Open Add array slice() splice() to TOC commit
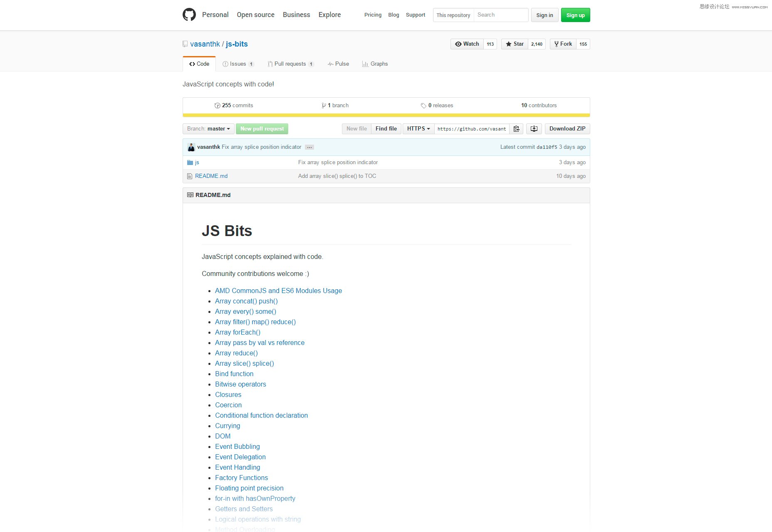Screen dimensions: 772x532 coord(337,176)
